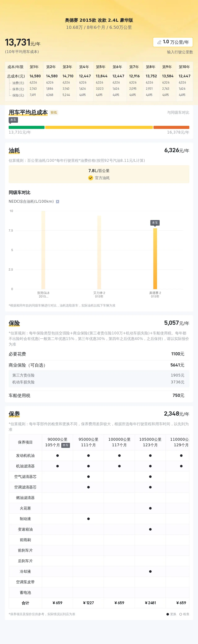This screenshot has height=644, width=198.
Task: Click 机油滤清器 dot under 110000公里
Action: tap(181, 466)
